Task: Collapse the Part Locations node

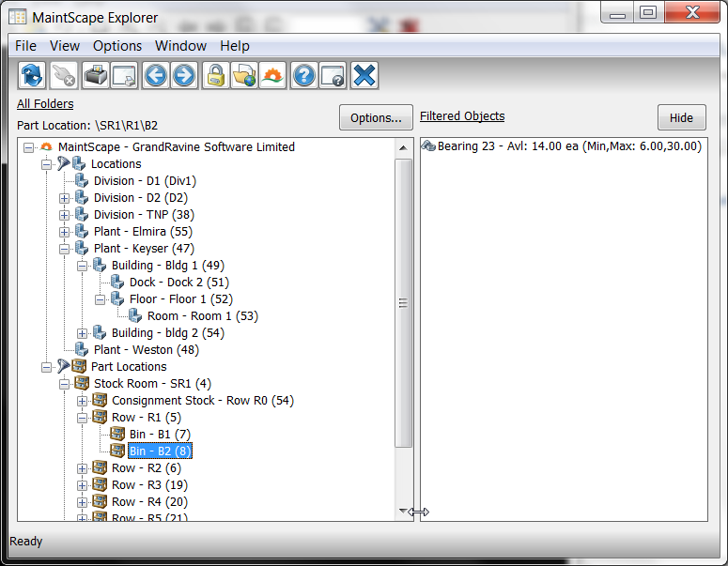Action: click(x=46, y=367)
